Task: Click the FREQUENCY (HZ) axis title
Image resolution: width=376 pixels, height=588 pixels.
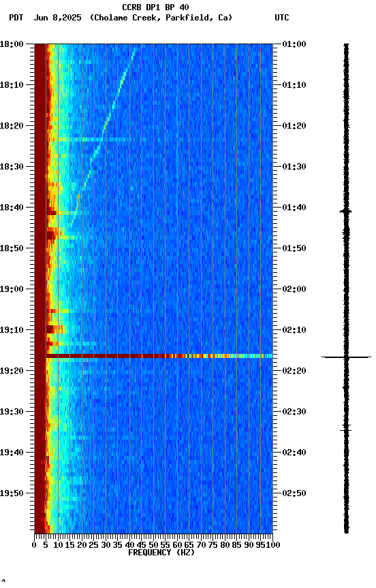Action: 161,553
